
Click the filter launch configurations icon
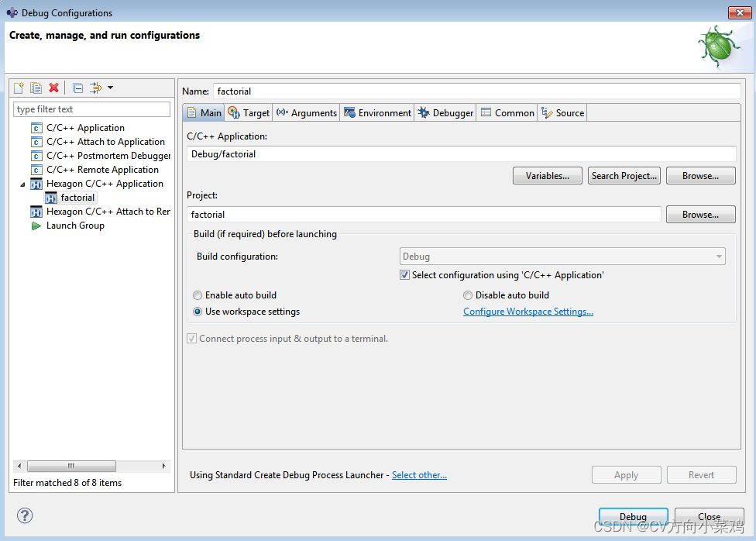click(96, 88)
